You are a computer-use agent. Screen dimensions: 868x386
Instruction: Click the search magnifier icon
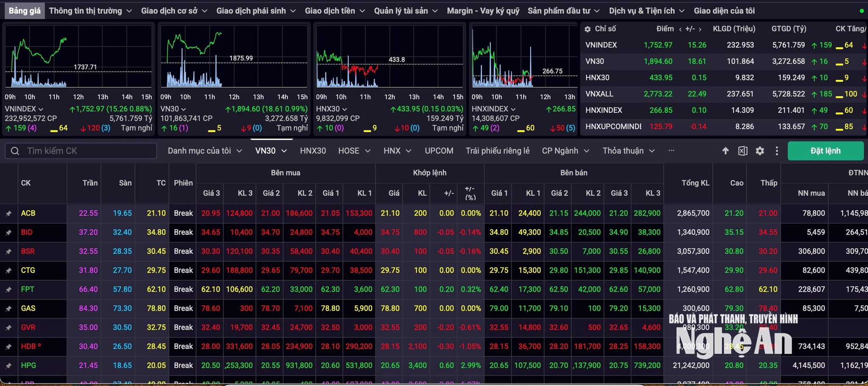15,151
